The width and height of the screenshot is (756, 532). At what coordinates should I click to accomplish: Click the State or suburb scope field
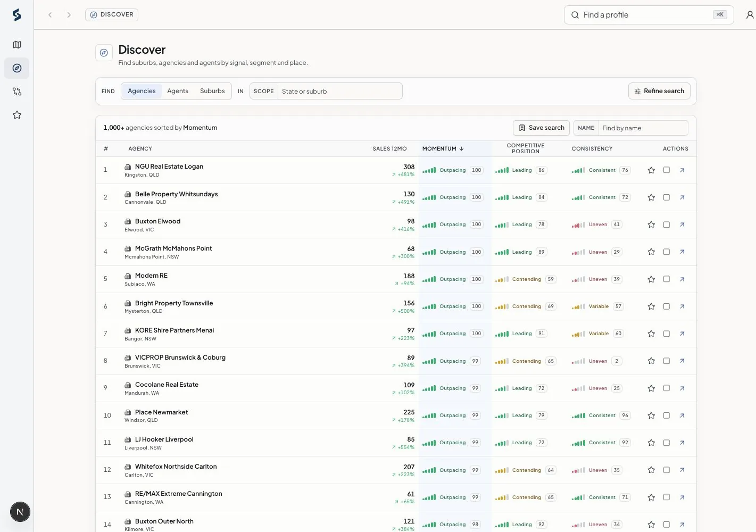pyautogui.click(x=340, y=91)
